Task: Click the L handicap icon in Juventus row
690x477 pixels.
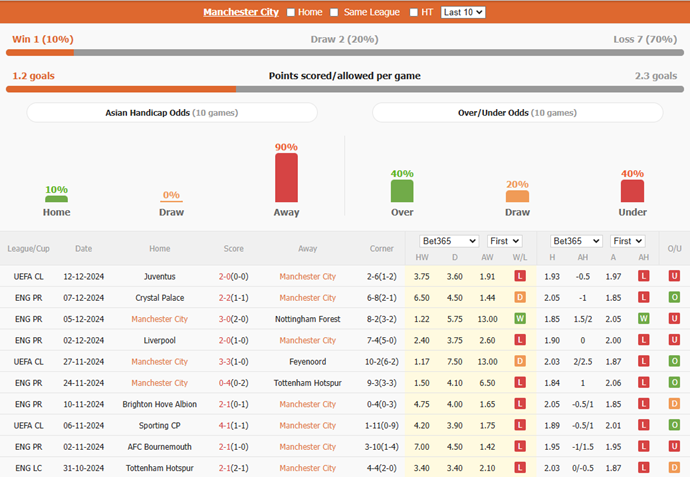Action: (643, 276)
